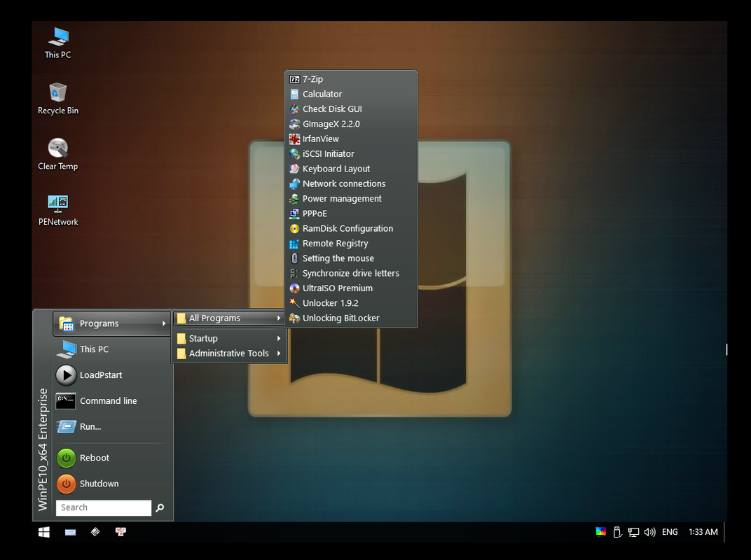The width and height of the screenshot is (751, 560).
Task: Click Shutdown in Start menu
Action: (111, 484)
